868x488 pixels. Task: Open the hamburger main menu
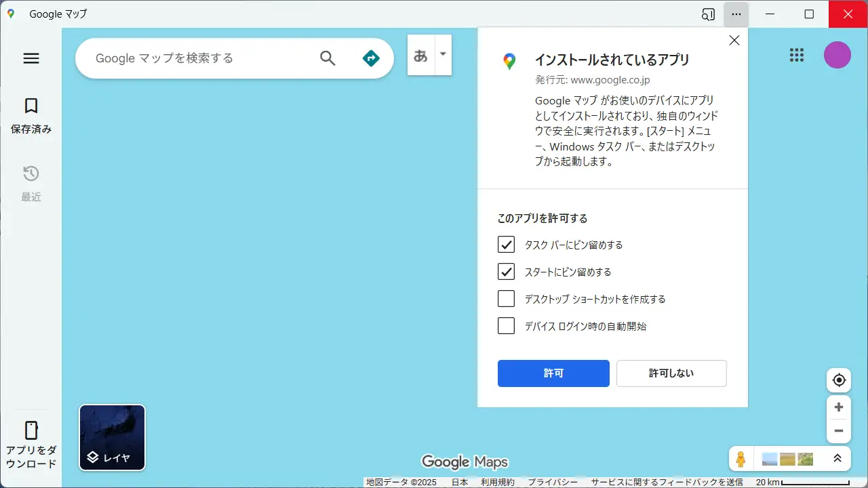coord(31,58)
